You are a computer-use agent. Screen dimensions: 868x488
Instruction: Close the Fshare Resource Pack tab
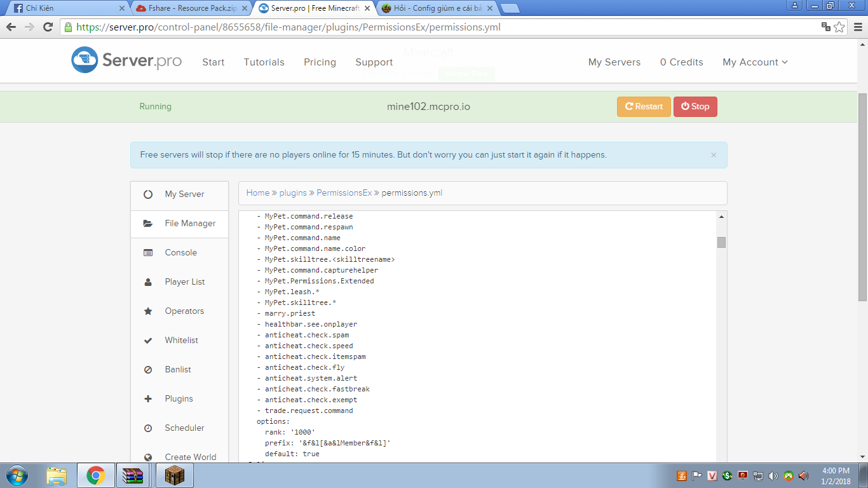click(243, 8)
